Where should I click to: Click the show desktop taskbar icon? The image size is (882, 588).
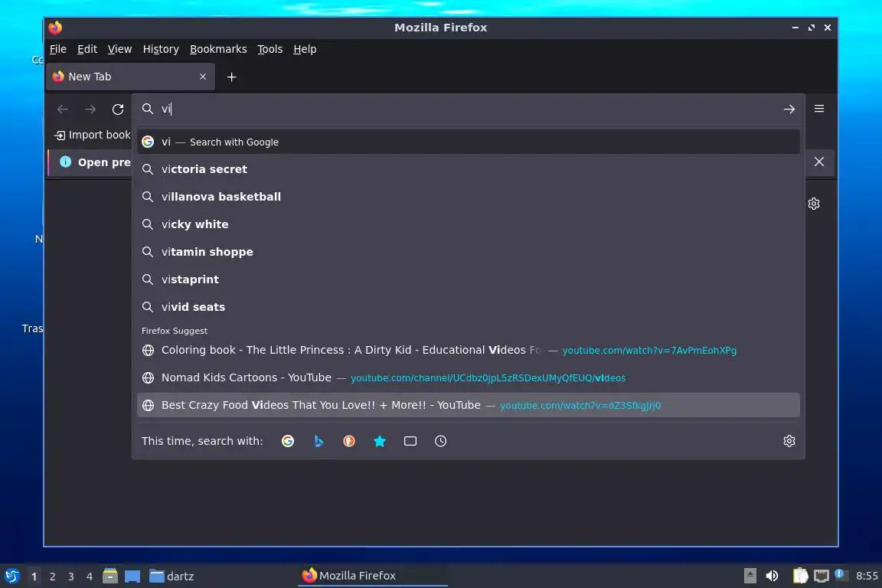click(132, 577)
